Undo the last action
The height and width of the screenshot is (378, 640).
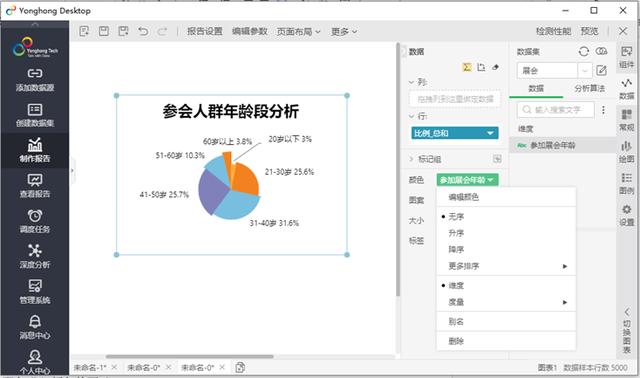[143, 31]
